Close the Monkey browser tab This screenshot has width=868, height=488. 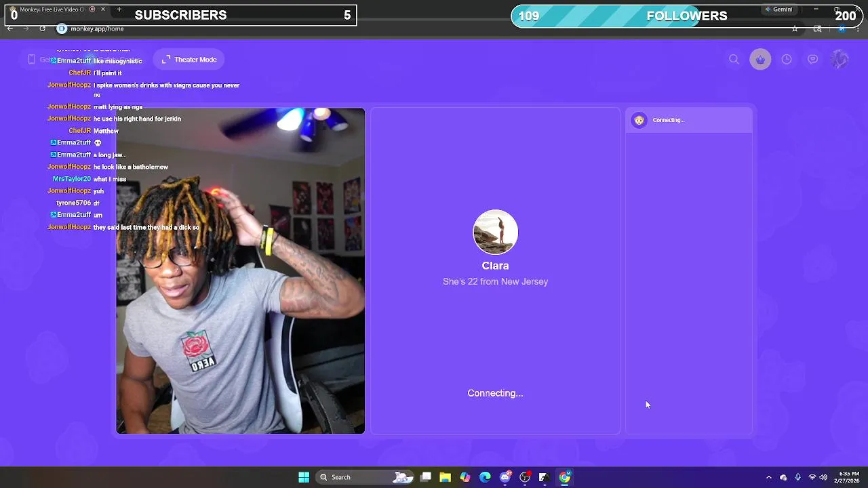(103, 9)
